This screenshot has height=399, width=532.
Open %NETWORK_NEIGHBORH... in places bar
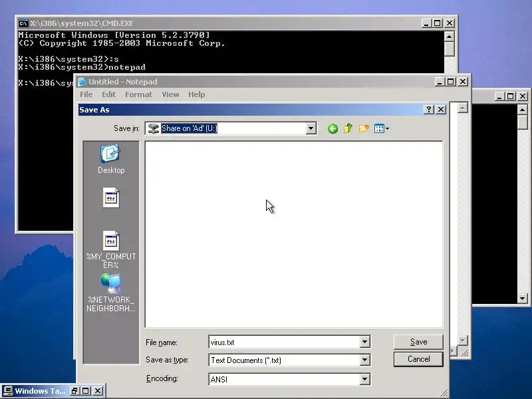[x=111, y=293]
